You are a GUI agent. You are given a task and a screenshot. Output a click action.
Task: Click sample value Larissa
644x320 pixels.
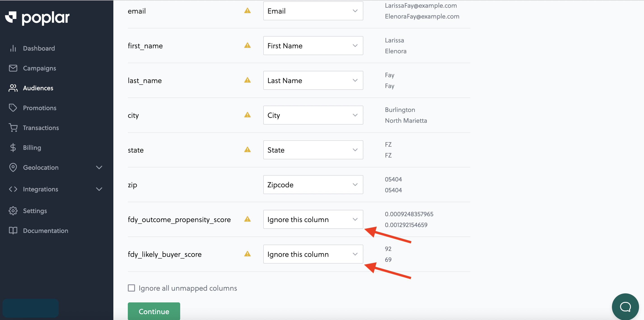pyautogui.click(x=394, y=40)
